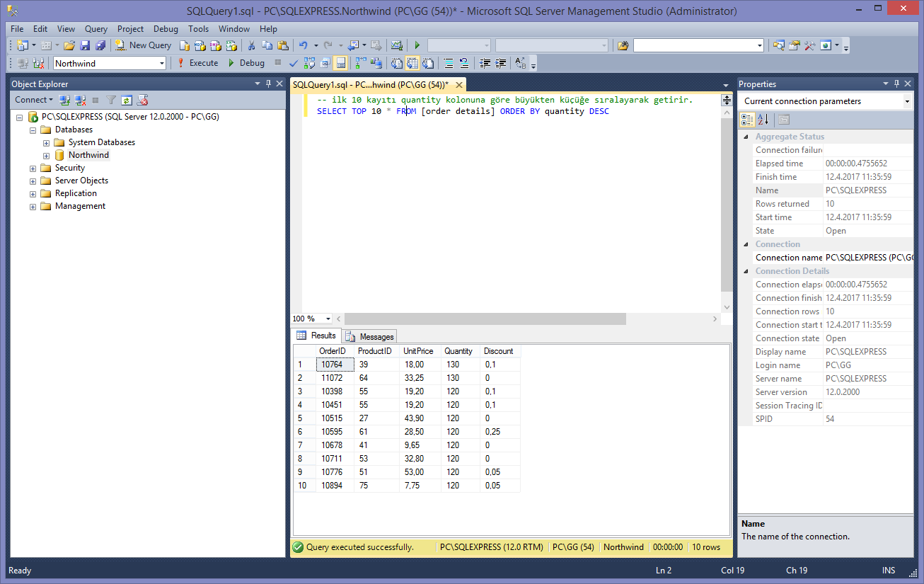Collapse the Databases tree node
This screenshot has height=584, width=924.
point(33,130)
